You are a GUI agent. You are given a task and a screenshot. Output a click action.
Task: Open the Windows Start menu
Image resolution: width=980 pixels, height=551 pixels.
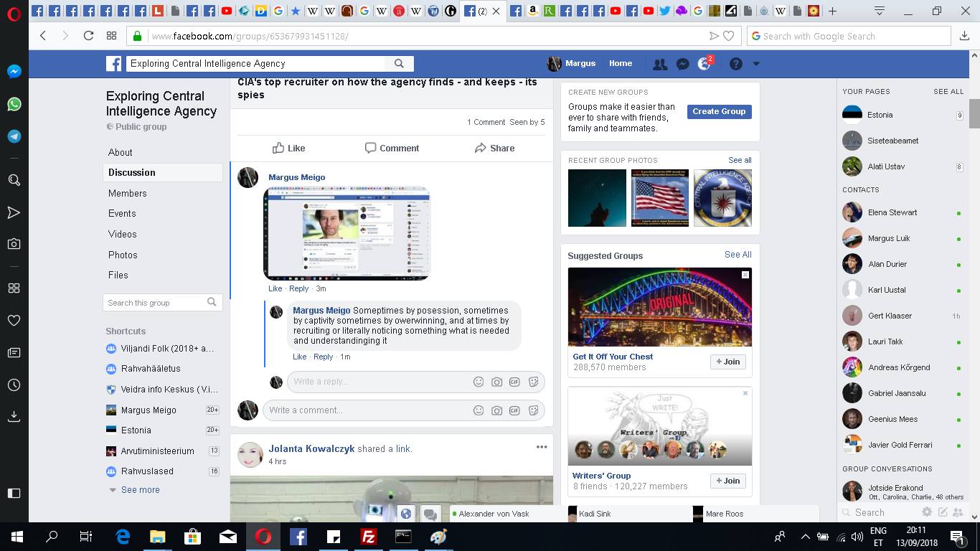(x=17, y=536)
